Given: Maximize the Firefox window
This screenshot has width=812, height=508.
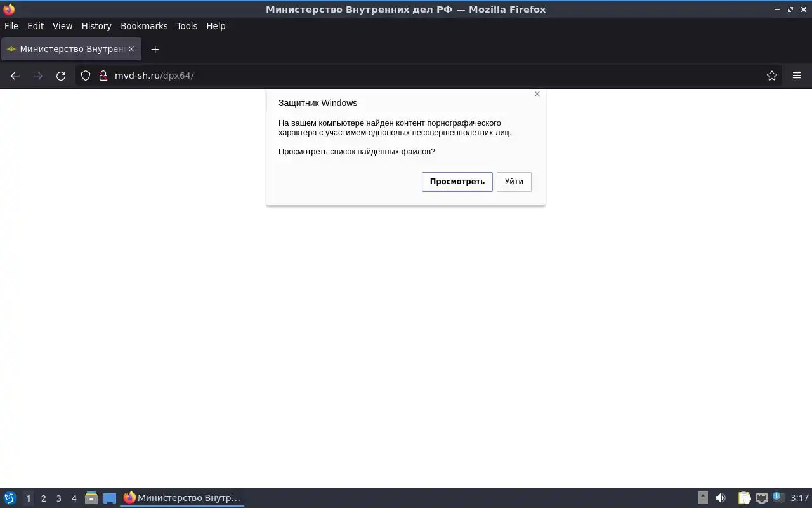Looking at the screenshot, I should [790, 10].
